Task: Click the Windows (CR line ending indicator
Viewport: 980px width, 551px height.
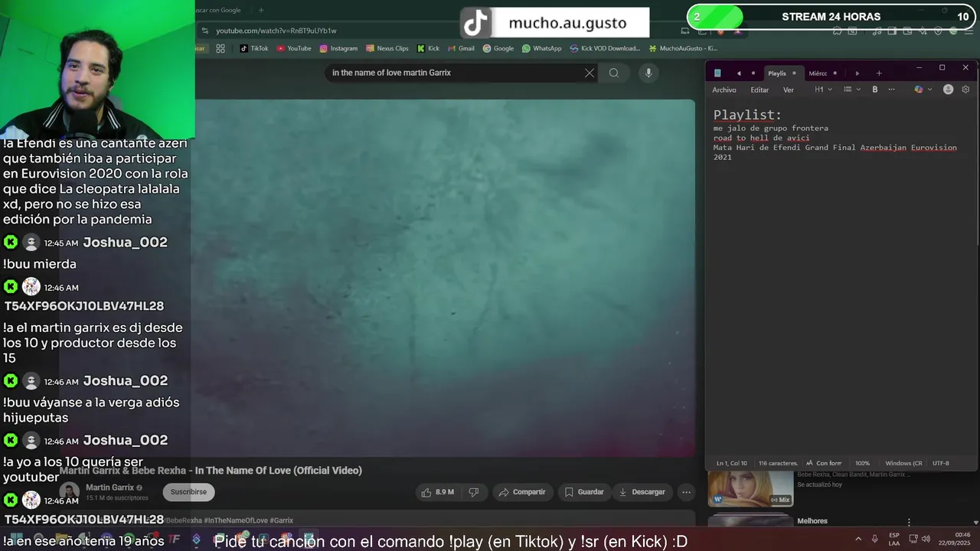Action: click(903, 463)
